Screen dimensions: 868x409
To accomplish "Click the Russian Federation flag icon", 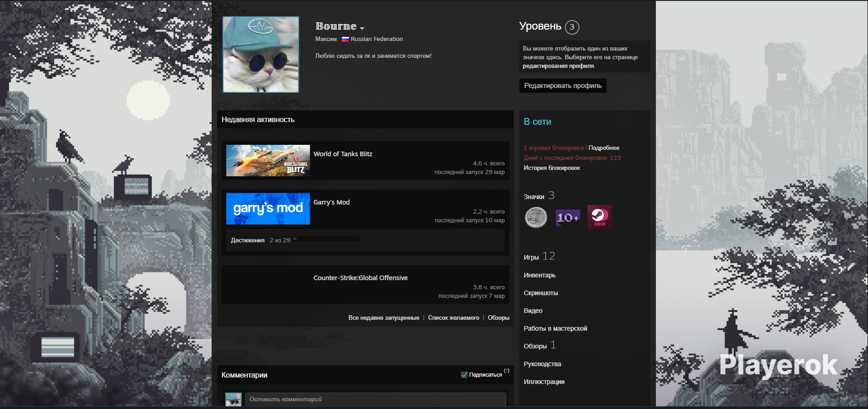I will point(345,39).
